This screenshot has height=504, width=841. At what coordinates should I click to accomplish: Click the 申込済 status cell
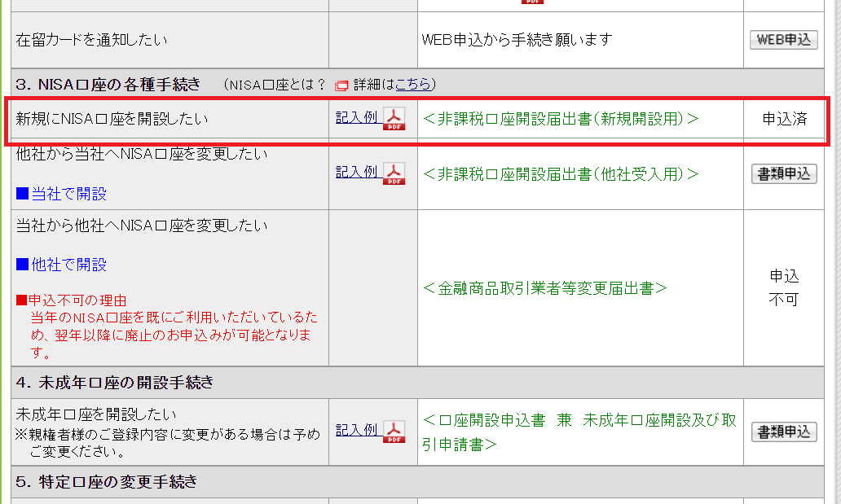784,119
